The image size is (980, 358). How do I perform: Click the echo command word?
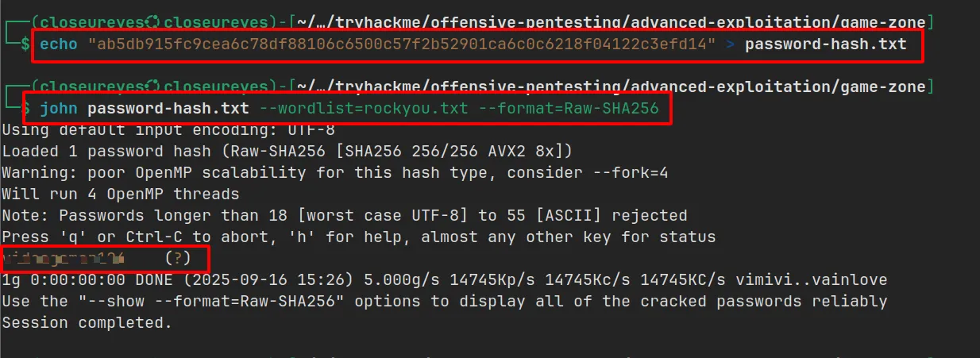pyautogui.click(x=59, y=44)
